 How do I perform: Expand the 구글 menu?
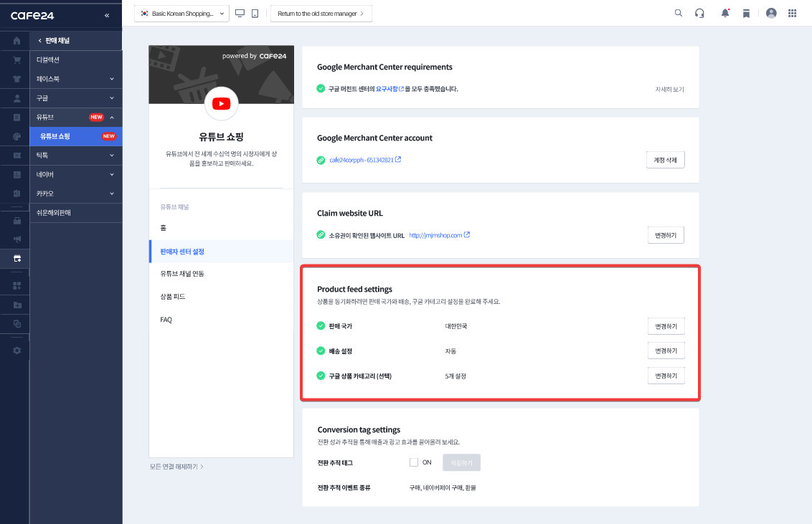(76, 98)
